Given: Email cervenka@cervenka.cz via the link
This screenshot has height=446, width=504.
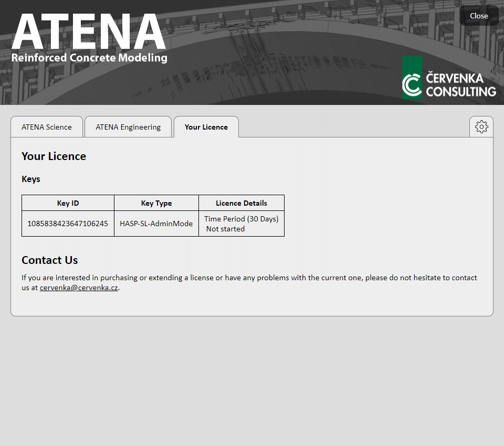Looking at the screenshot, I should 79,288.
